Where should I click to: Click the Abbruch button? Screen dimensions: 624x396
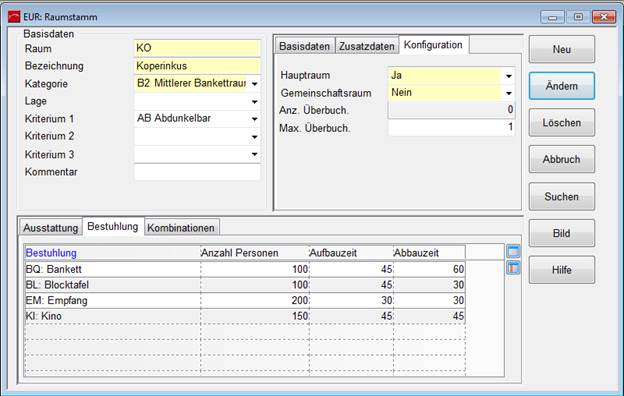click(562, 159)
